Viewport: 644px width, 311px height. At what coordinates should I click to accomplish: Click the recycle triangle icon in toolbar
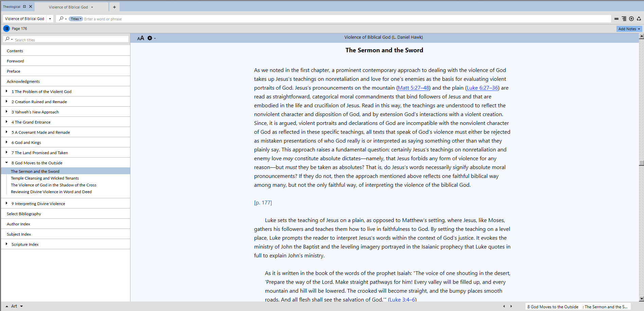tap(639, 19)
